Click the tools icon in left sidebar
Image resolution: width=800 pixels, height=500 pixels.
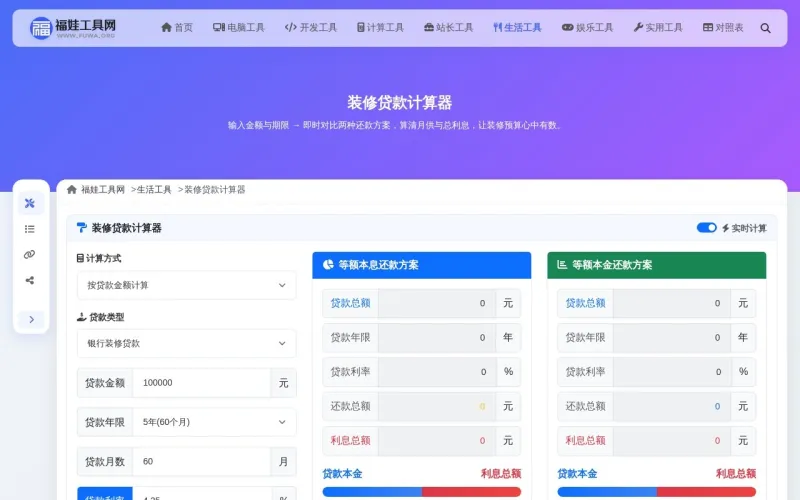[30, 203]
